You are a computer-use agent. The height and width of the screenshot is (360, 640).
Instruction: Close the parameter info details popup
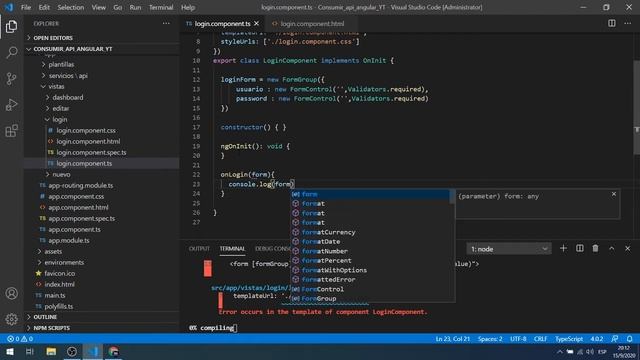click(613, 194)
